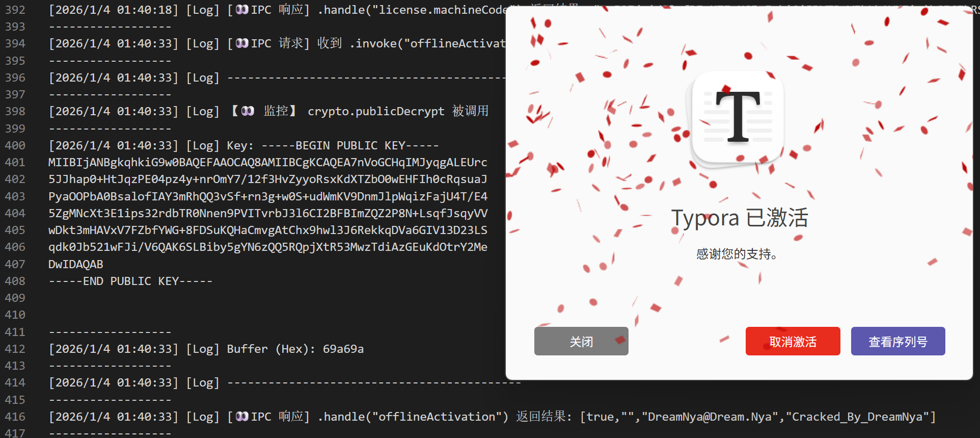This screenshot has width=980, height=438.
Task: Click the 感谢您的支持 message text
Action: [737, 254]
